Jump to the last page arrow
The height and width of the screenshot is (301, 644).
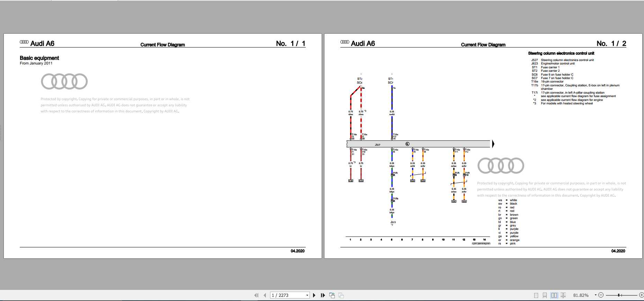click(323, 295)
